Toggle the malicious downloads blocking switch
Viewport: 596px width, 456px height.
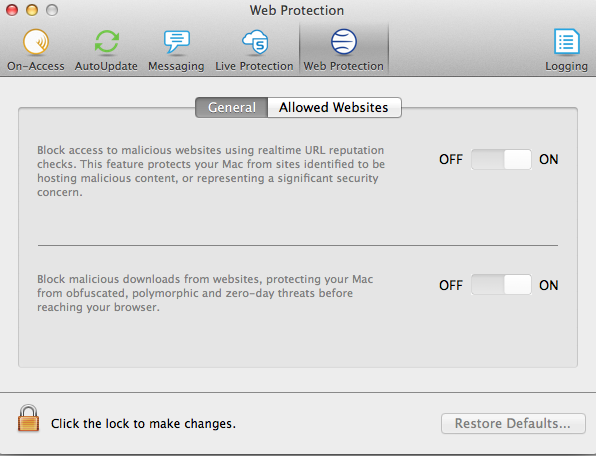501,285
